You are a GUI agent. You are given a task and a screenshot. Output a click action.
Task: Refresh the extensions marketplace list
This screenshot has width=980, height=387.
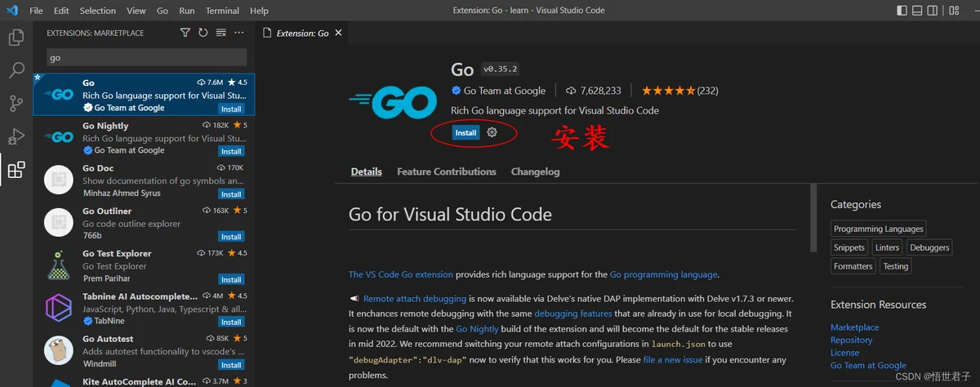[x=203, y=33]
